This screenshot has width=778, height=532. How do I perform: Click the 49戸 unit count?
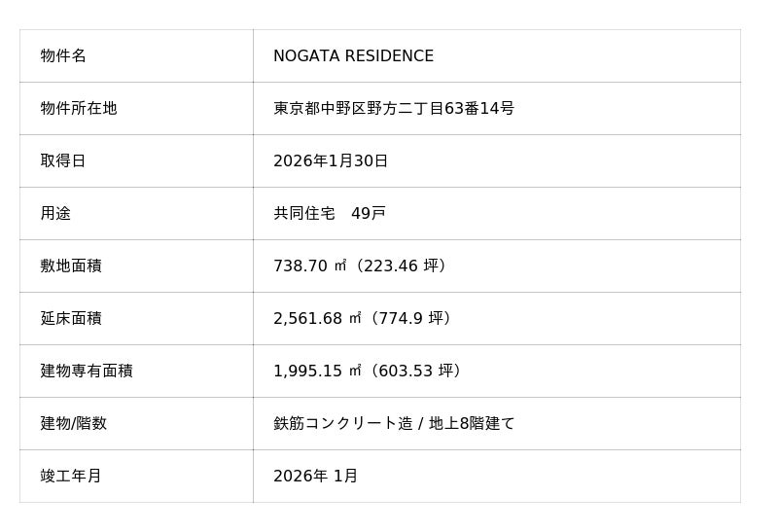click(369, 214)
